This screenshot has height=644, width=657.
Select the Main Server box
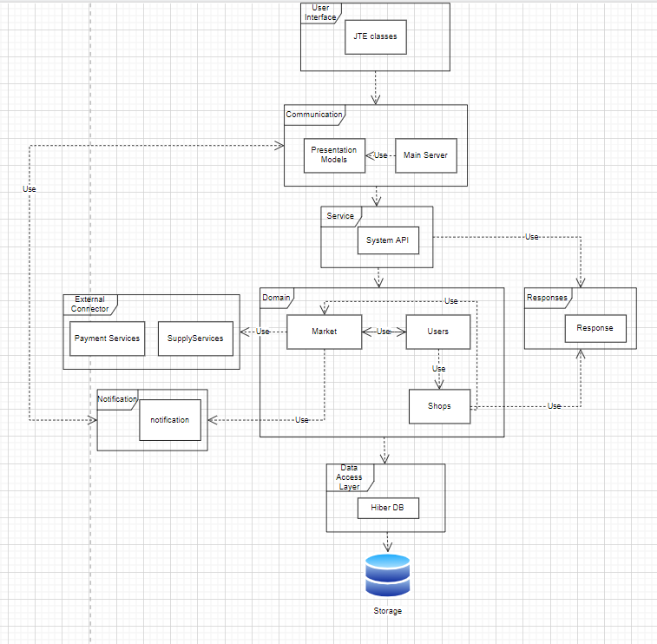[426, 155]
